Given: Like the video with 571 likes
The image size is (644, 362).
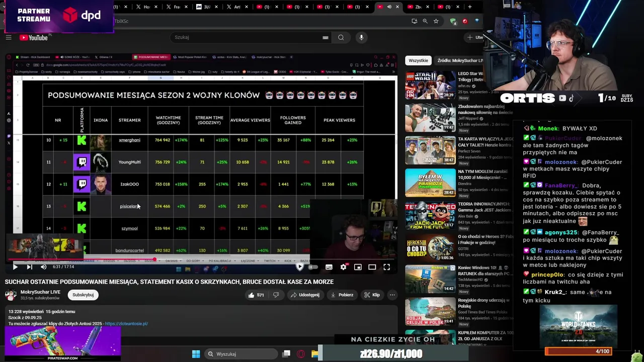Looking at the screenshot, I should pyautogui.click(x=256, y=295).
